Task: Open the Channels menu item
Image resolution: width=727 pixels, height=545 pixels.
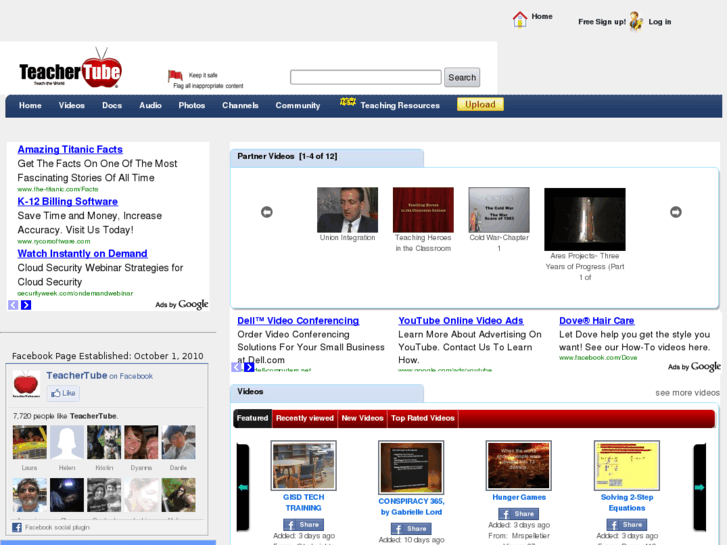Action: (240, 105)
